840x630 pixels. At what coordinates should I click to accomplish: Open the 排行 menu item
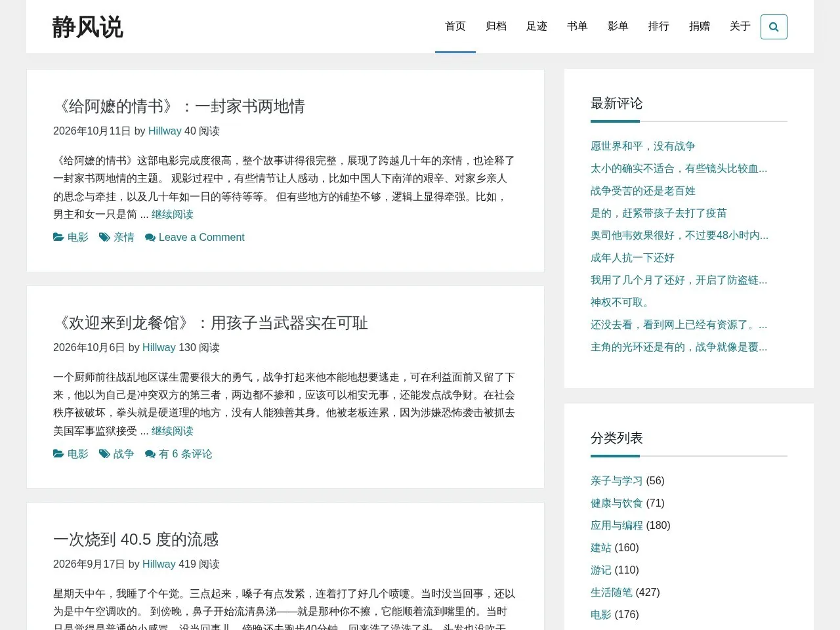(659, 26)
